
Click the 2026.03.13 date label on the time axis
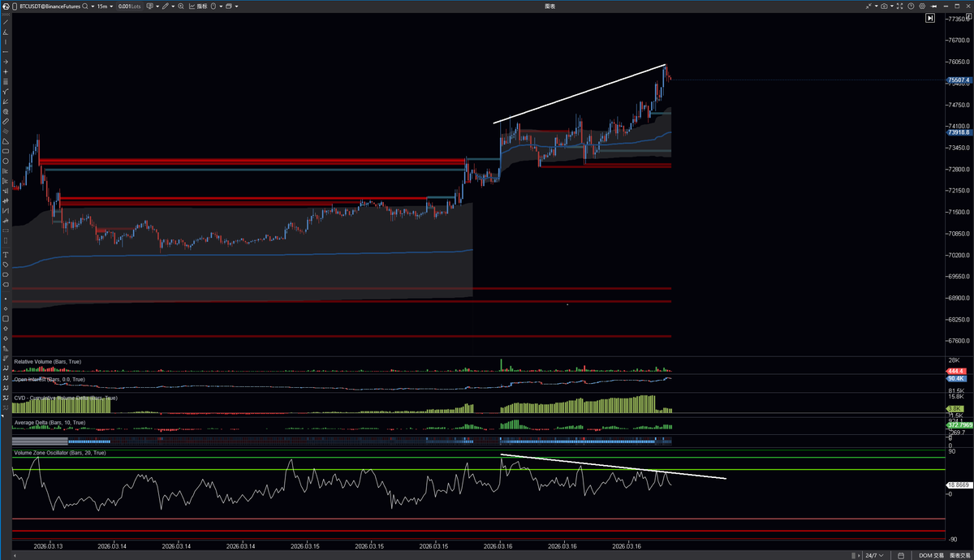tap(50, 546)
